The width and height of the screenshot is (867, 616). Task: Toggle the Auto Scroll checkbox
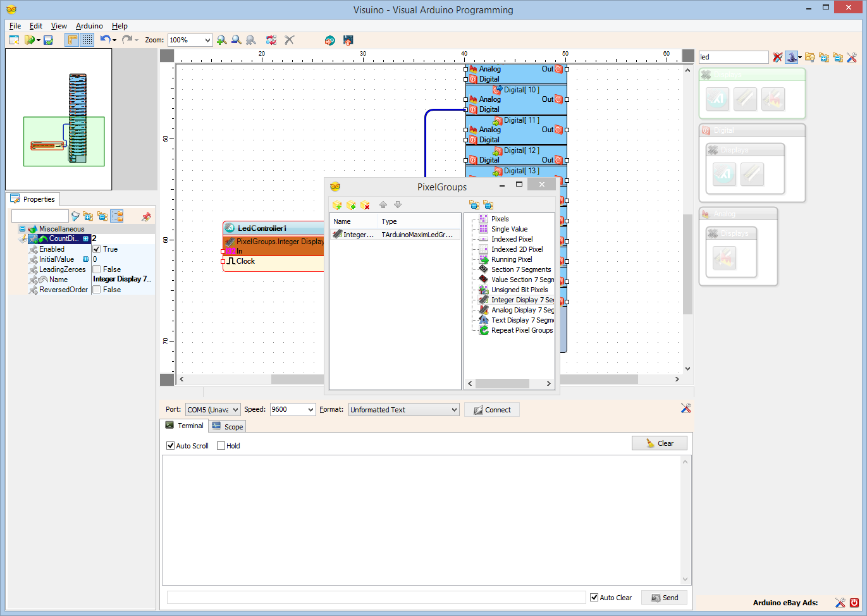coord(169,445)
